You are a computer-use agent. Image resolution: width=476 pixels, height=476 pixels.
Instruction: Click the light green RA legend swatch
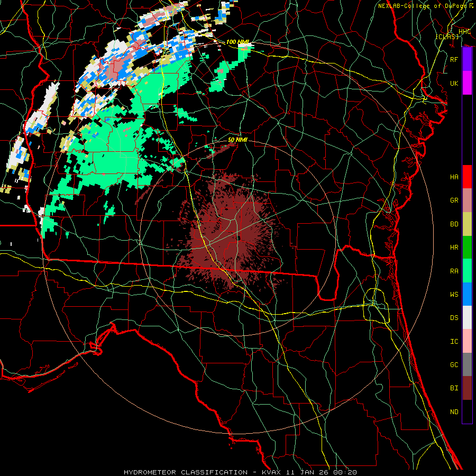(x=467, y=271)
